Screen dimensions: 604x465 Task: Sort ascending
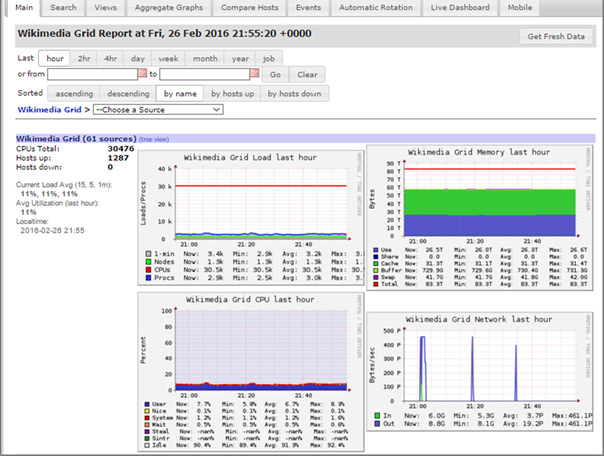(74, 94)
